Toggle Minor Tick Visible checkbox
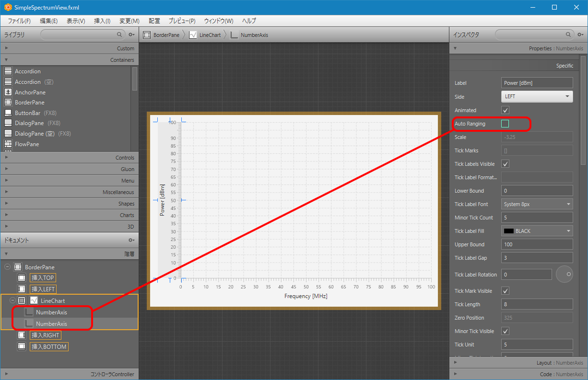Screen dimensions: 588x380 (x=505, y=332)
